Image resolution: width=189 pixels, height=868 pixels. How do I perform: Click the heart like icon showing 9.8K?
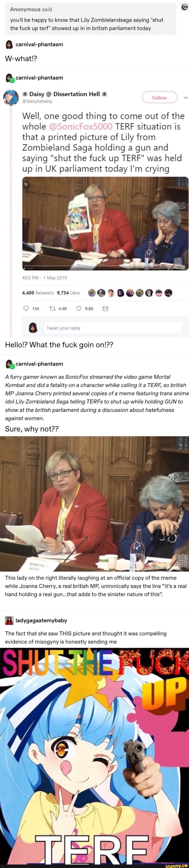coord(79,308)
